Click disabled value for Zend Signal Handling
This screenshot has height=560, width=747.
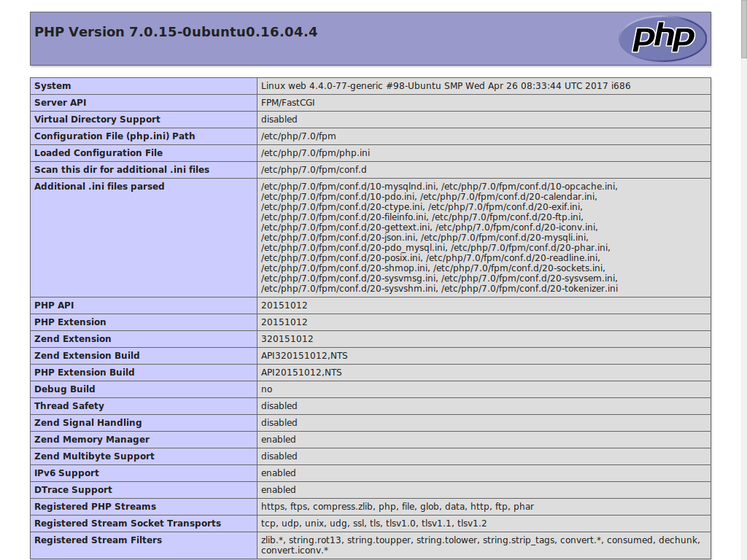click(279, 422)
